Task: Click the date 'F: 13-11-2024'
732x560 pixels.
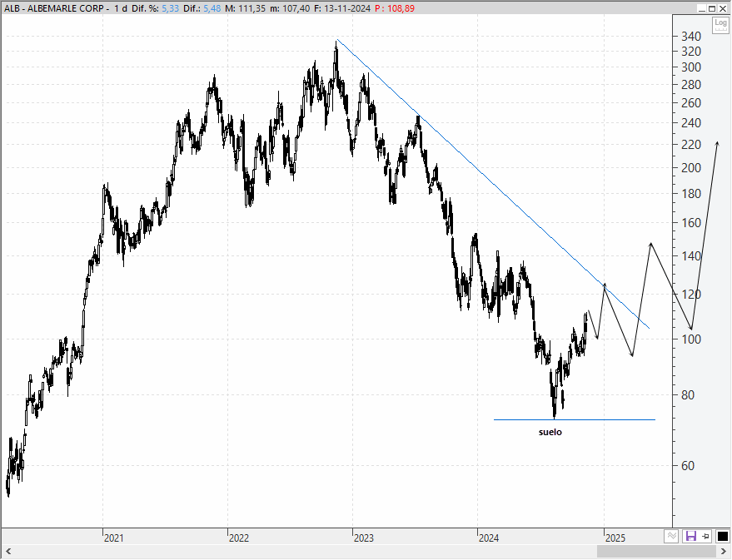Action: (x=342, y=8)
